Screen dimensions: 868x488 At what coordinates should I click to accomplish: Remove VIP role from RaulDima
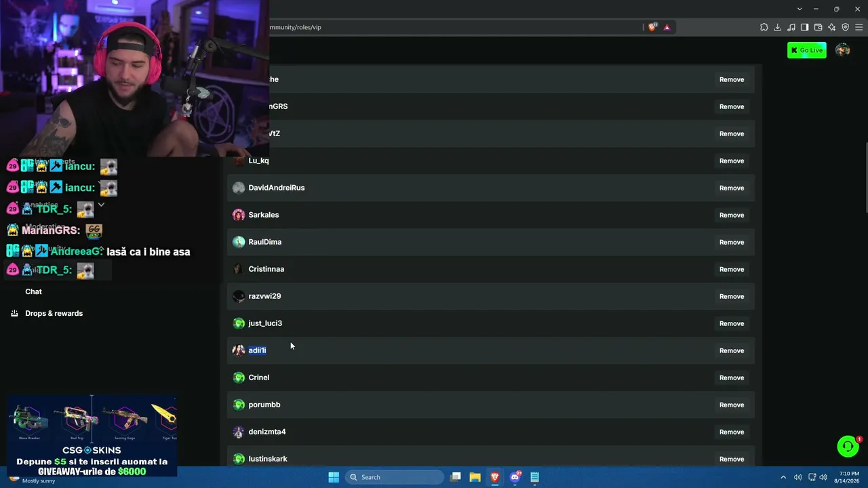(732, 242)
